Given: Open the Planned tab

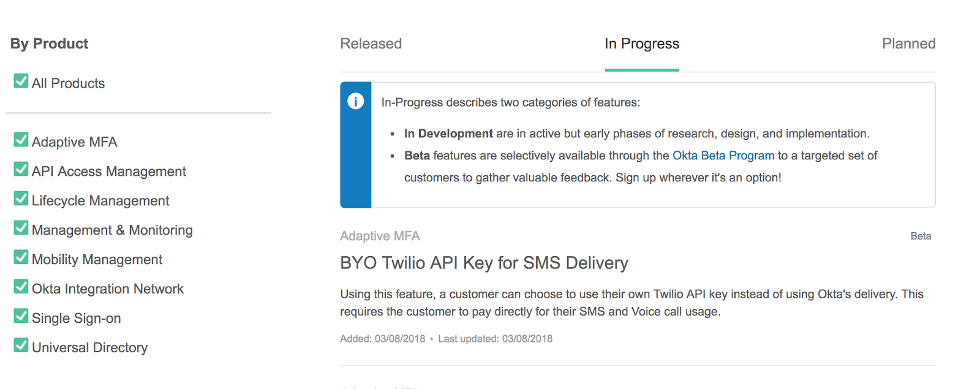Looking at the screenshot, I should [908, 44].
